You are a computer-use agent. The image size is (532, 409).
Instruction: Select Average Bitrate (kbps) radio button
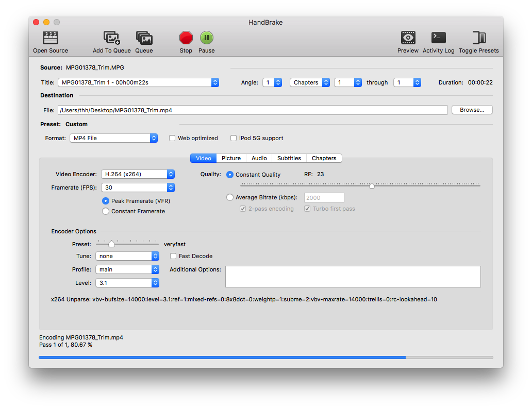point(230,197)
